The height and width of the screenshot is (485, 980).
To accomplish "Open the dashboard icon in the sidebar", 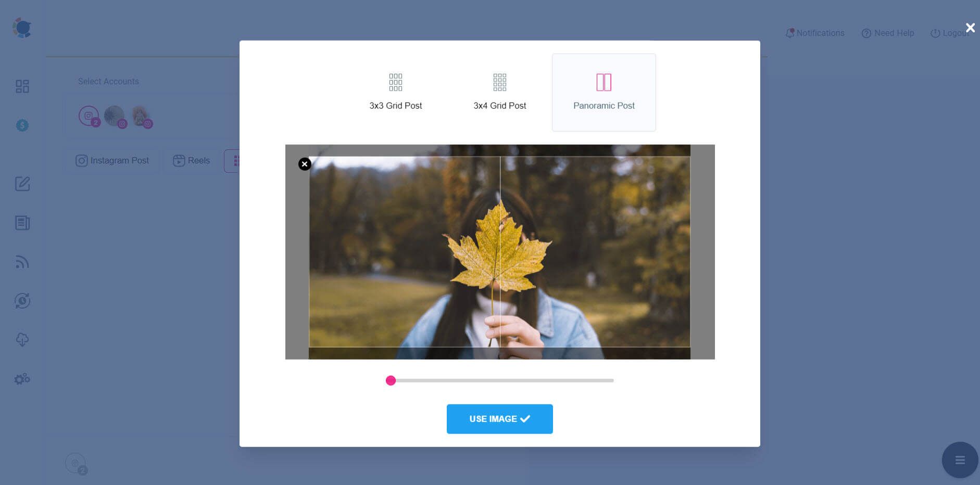I will point(22,86).
